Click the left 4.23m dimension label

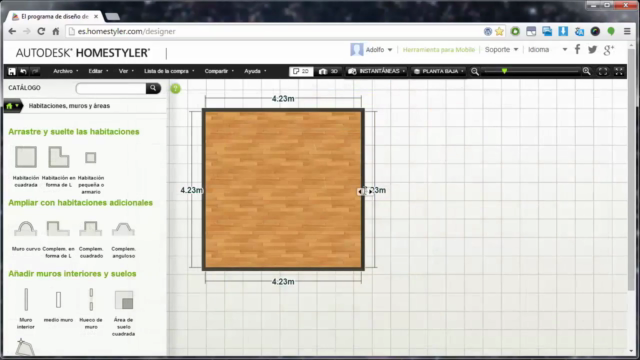click(191, 190)
